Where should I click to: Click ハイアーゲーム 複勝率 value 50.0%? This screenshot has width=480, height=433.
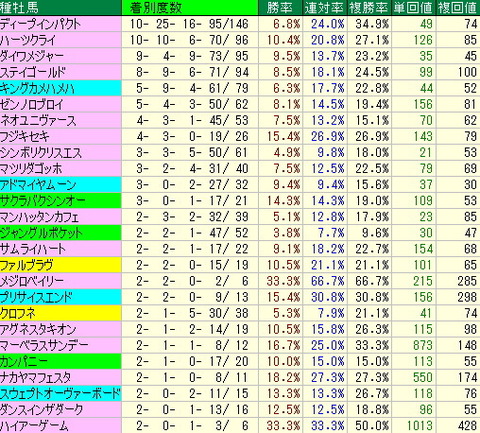coord(372,426)
